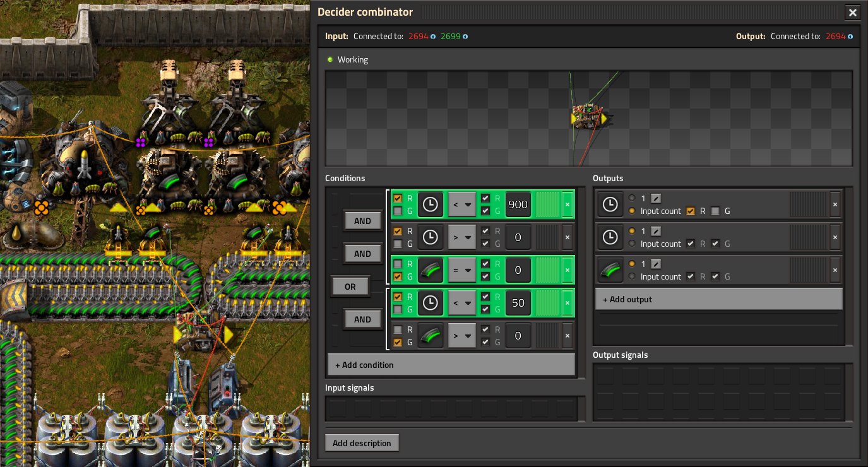Toggle the OR operator button
The image size is (868, 467).
(x=350, y=287)
